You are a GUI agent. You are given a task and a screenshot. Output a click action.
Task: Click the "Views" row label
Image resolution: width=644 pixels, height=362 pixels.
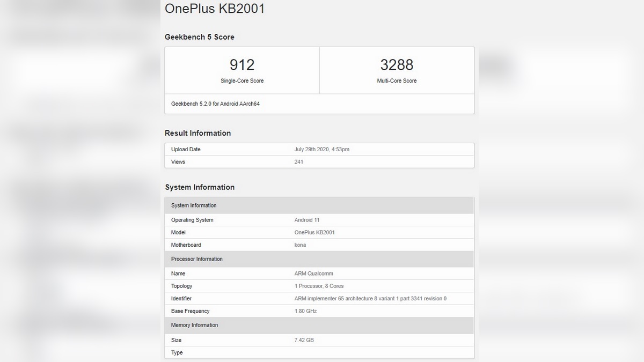(178, 162)
